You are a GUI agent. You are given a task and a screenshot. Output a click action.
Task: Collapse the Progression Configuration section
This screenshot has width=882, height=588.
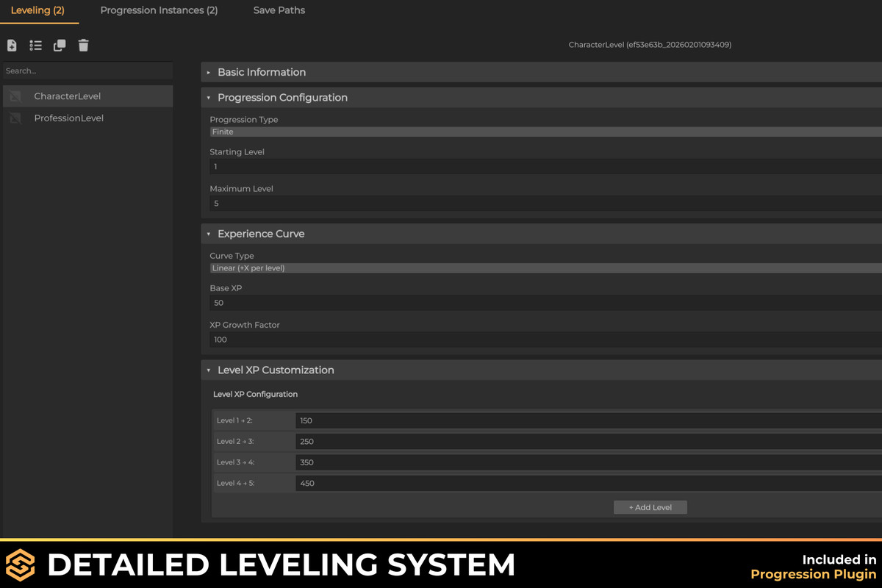[542, 98]
